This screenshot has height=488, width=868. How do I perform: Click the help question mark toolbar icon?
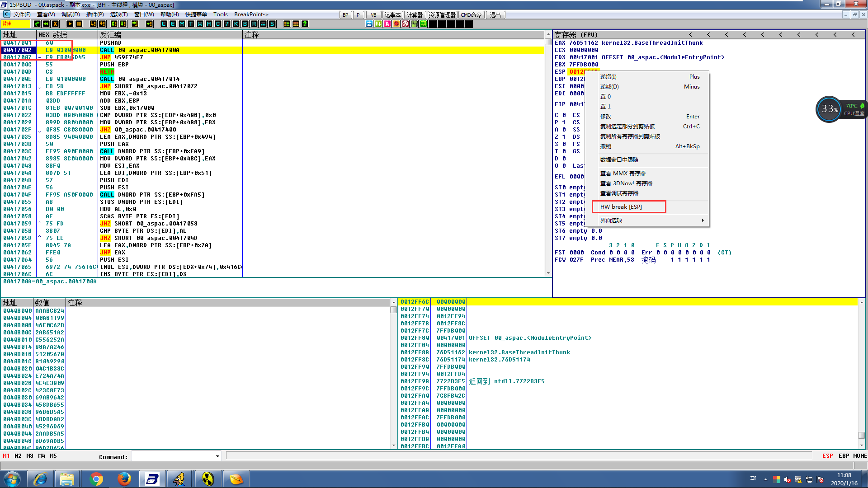(305, 24)
